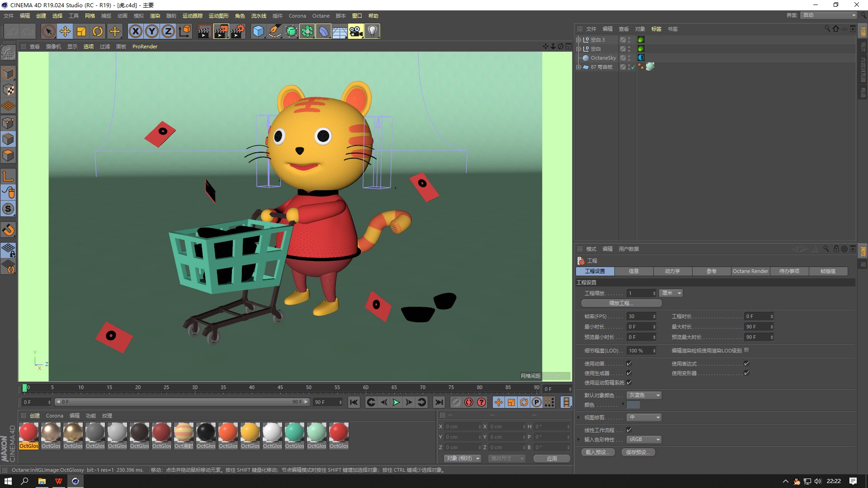Select the Rotate tool
The image size is (868, 488).
98,31
